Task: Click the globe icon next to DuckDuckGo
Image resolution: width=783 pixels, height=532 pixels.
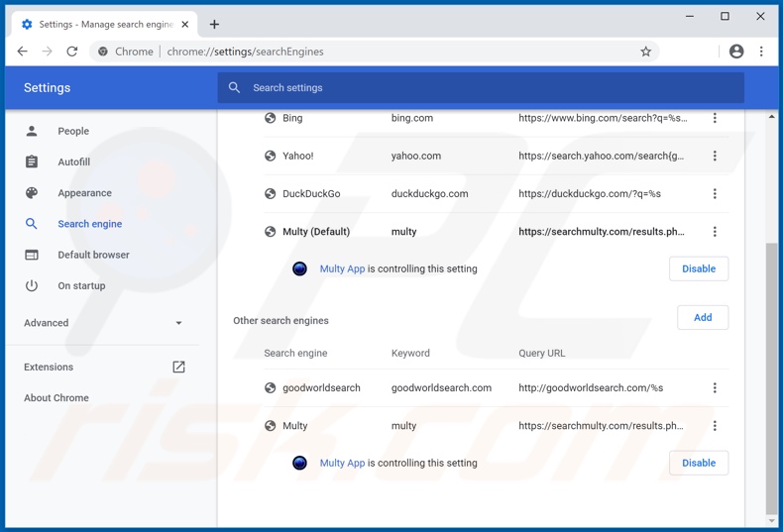Action: [271, 193]
